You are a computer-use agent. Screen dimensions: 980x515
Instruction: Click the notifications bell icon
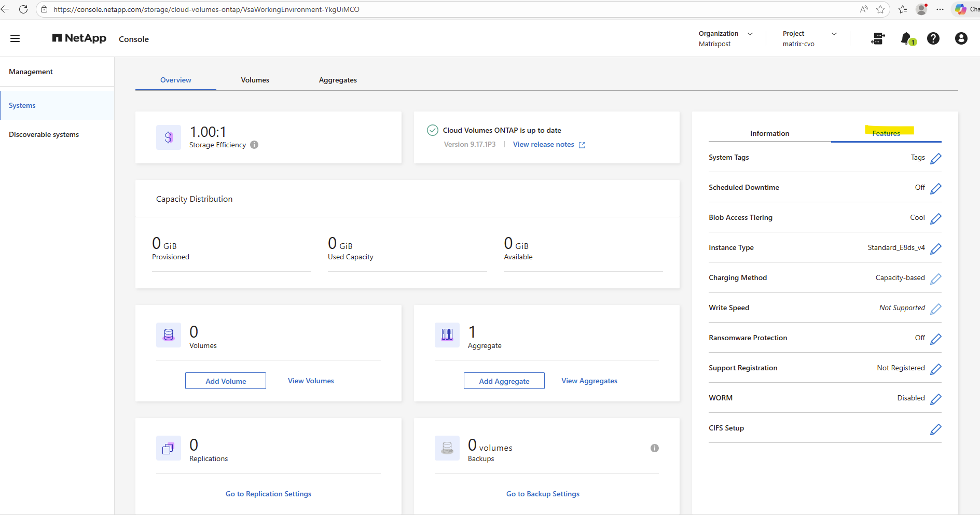[x=906, y=38]
